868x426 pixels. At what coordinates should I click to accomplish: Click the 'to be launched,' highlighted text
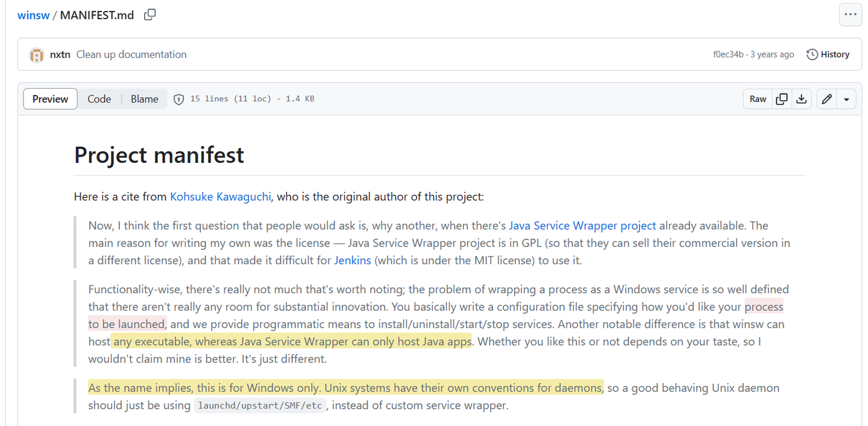pos(127,324)
